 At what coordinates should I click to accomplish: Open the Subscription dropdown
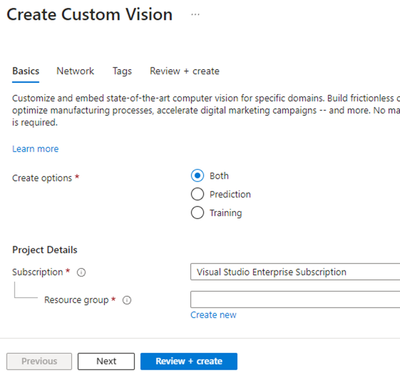click(295, 272)
